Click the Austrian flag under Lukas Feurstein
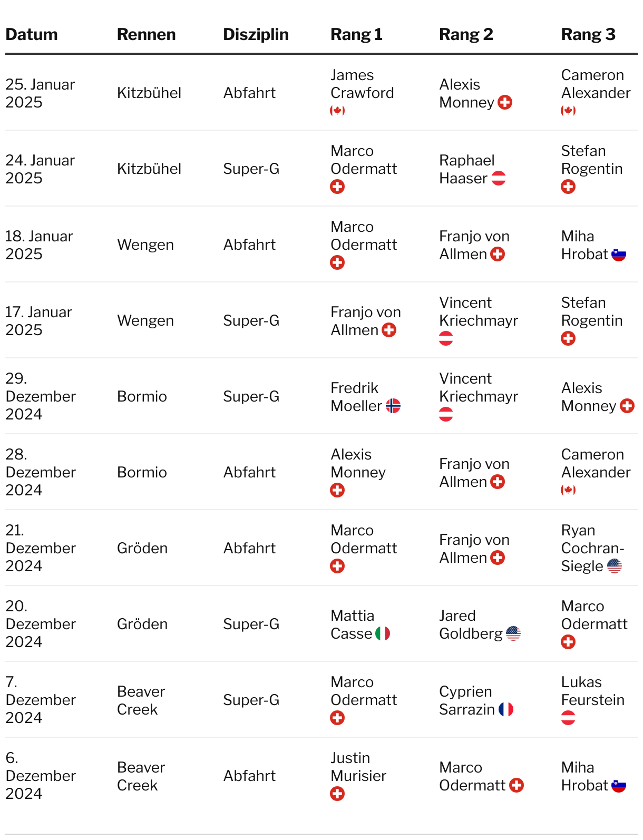This screenshot has width=643, height=840. pyautogui.click(x=568, y=718)
